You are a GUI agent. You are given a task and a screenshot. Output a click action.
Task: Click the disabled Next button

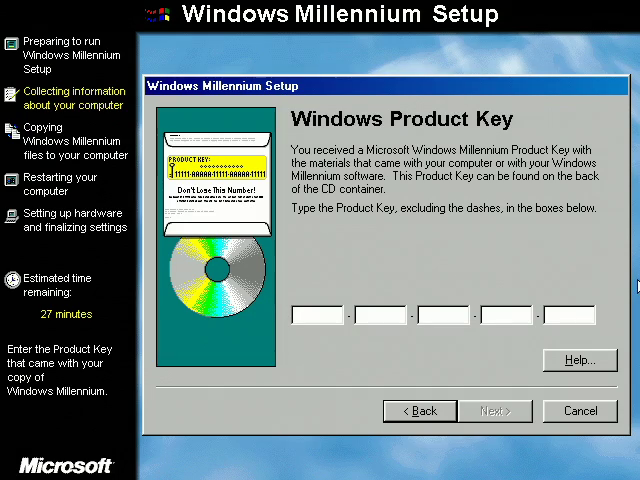pos(496,411)
